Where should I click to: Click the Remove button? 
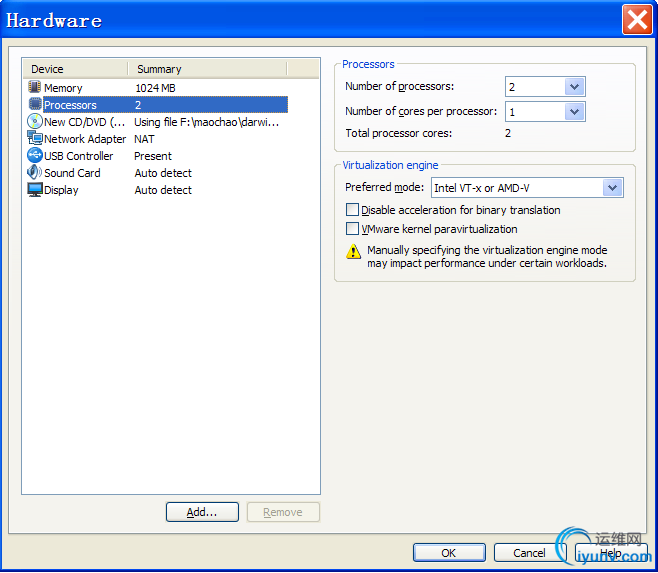(x=283, y=512)
